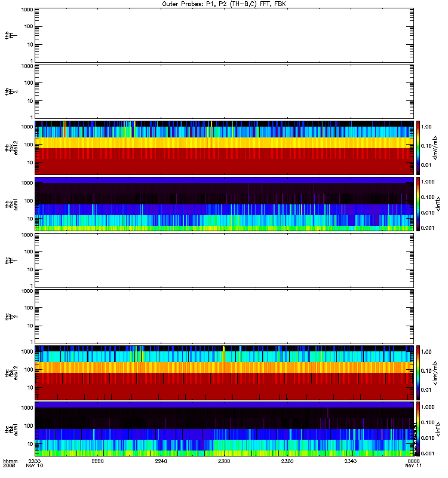Click the 'thc fff 1' y-axis label
The height and width of the screenshot is (478, 448).
(x=11, y=261)
